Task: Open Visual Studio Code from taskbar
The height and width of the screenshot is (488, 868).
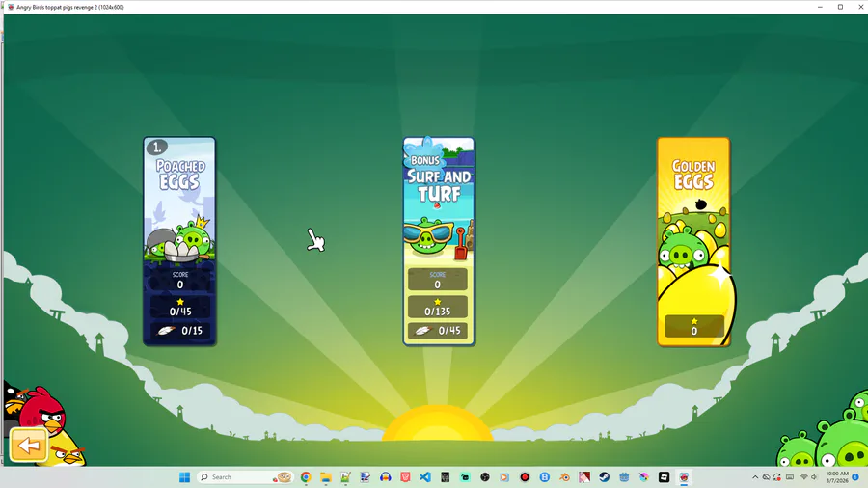Action: click(x=424, y=477)
